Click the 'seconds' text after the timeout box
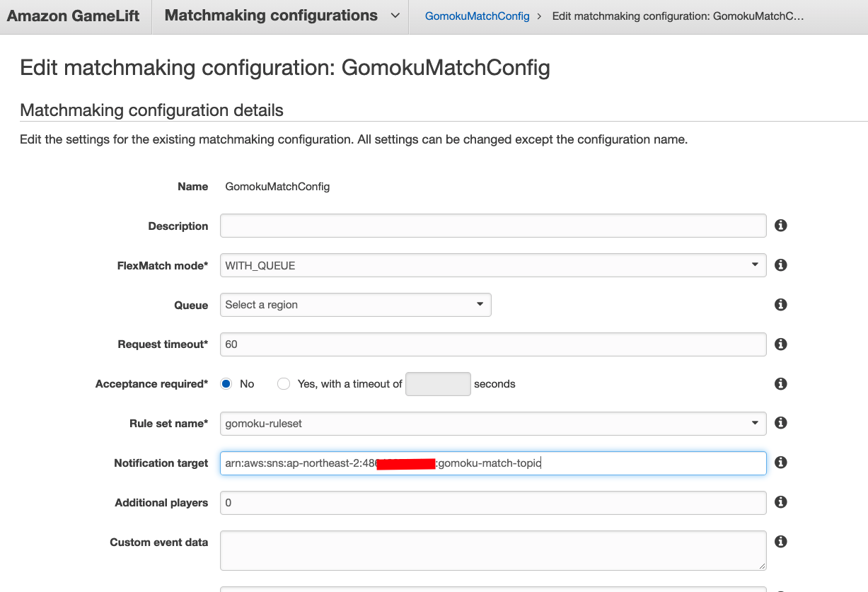 coord(494,384)
